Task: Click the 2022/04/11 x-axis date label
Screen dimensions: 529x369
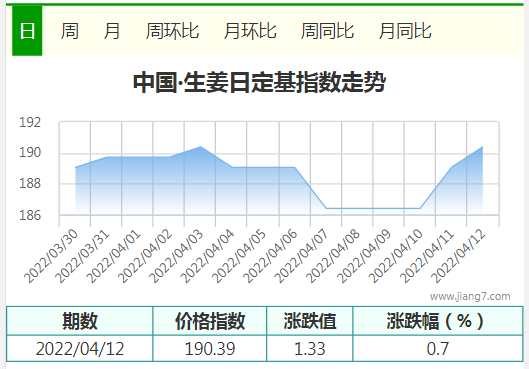Action: point(427,256)
